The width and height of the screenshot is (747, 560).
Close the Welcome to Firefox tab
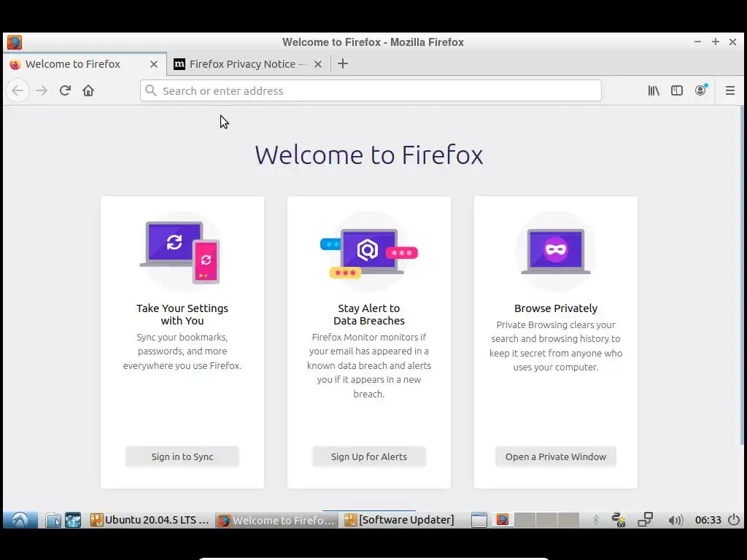coord(154,64)
